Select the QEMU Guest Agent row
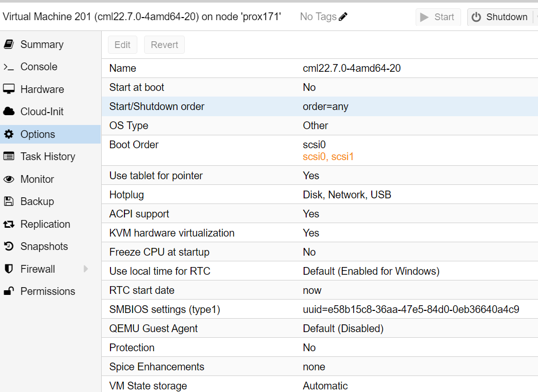This screenshot has width=538, height=392. pos(320,328)
